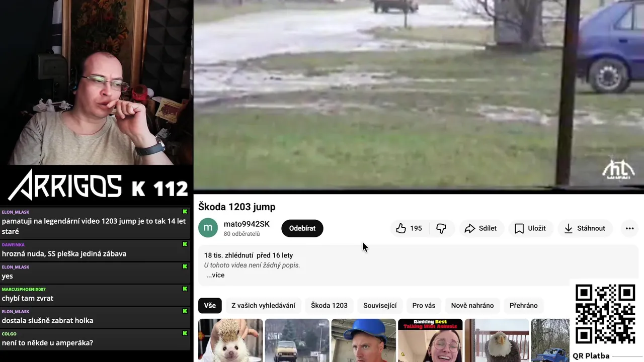Select the Nově nahráno chip
The height and width of the screenshot is (362, 644).
pos(472,305)
